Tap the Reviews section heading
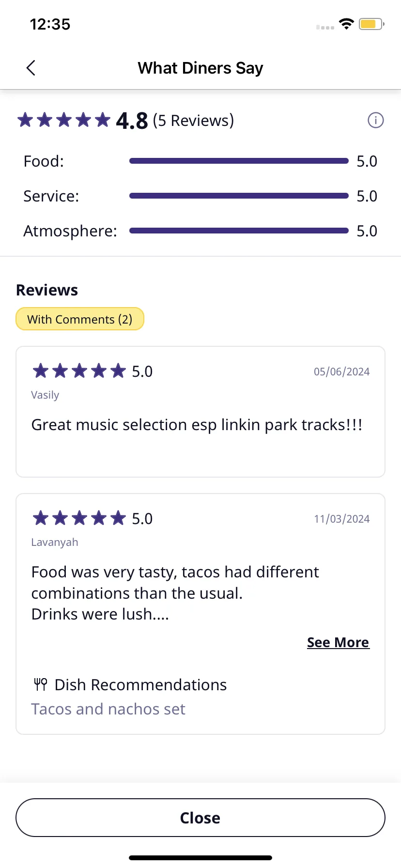 coord(47,290)
